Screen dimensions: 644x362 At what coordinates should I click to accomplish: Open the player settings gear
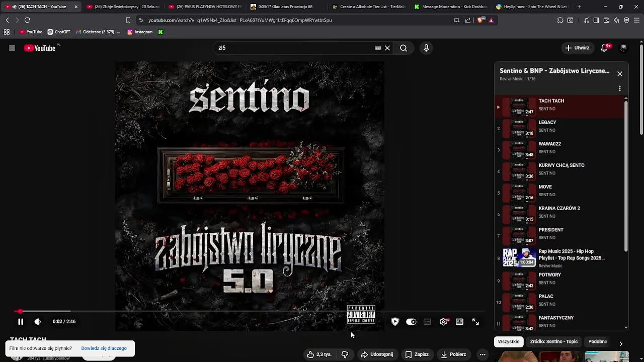tap(443, 322)
